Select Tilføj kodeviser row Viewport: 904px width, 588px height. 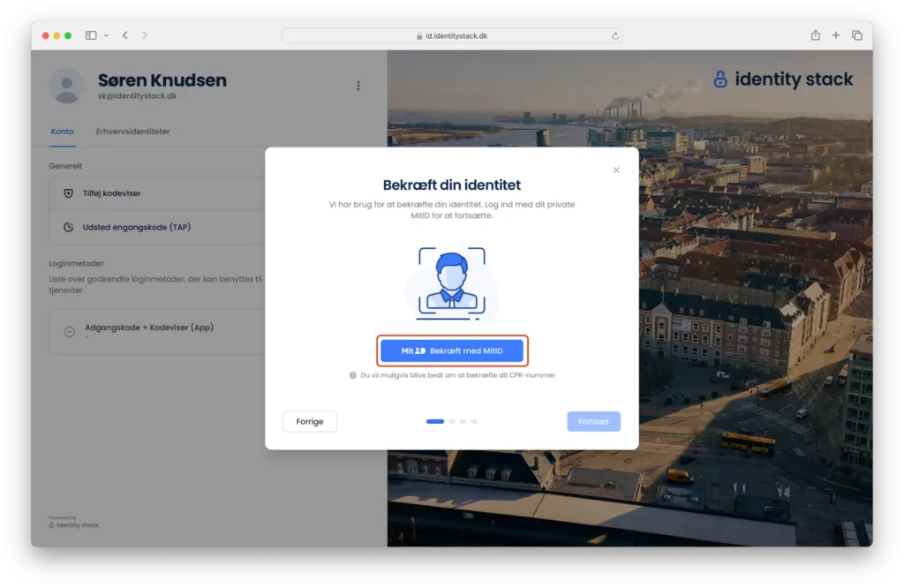pos(157,193)
